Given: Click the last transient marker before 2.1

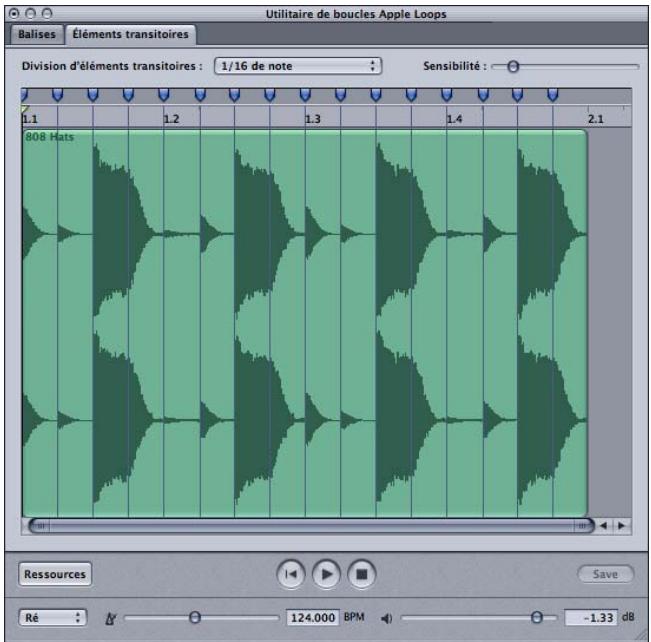Looking at the screenshot, I should coord(553,95).
